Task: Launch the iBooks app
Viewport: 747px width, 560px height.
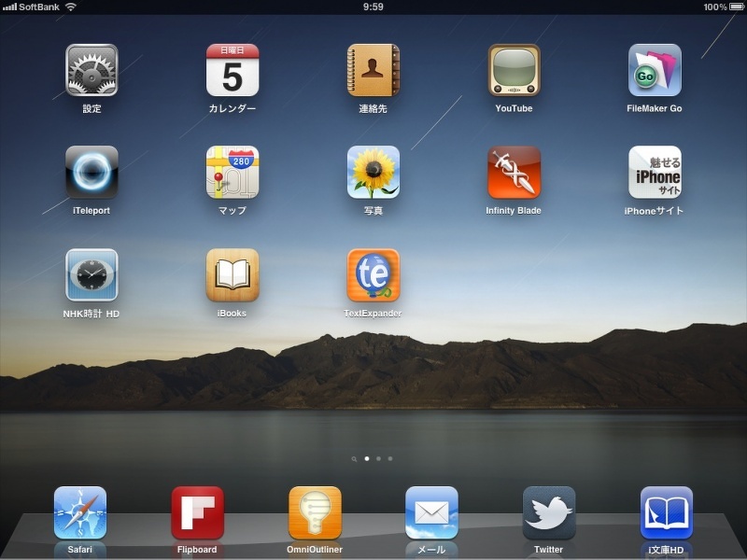Action: pyautogui.click(x=233, y=274)
